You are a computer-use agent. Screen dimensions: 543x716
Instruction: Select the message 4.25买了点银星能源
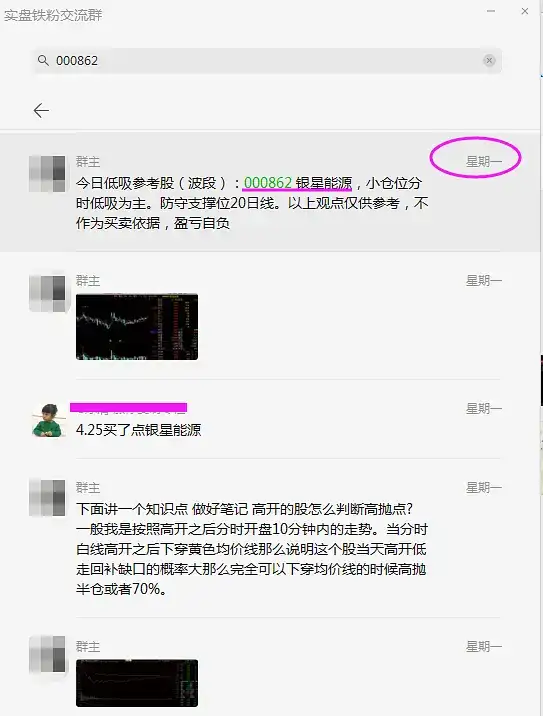138,430
